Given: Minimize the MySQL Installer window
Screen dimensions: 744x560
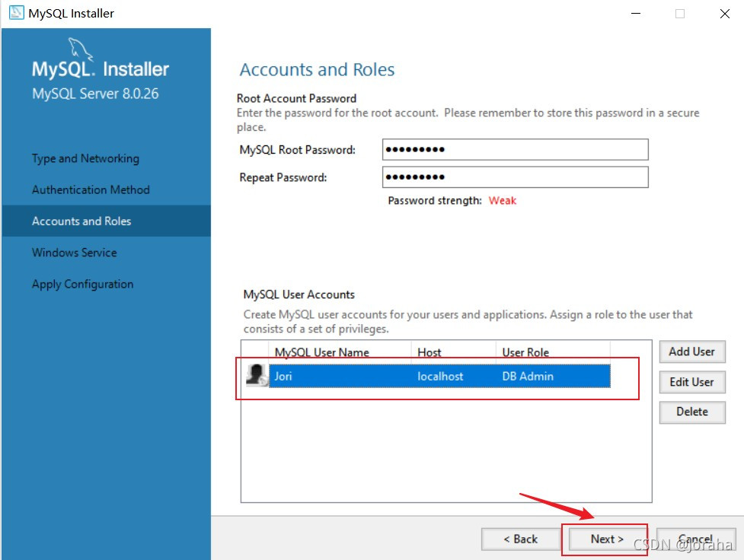Looking at the screenshot, I should [636, 13].
